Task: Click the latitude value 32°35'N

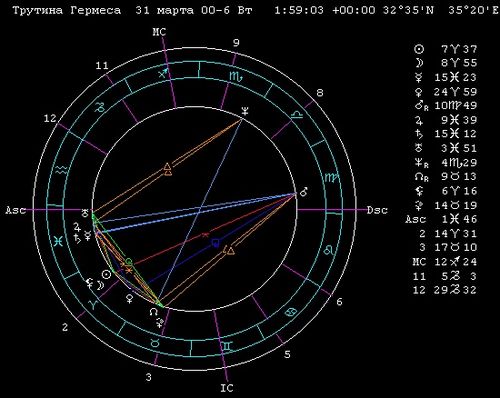Action: [408, 10]
